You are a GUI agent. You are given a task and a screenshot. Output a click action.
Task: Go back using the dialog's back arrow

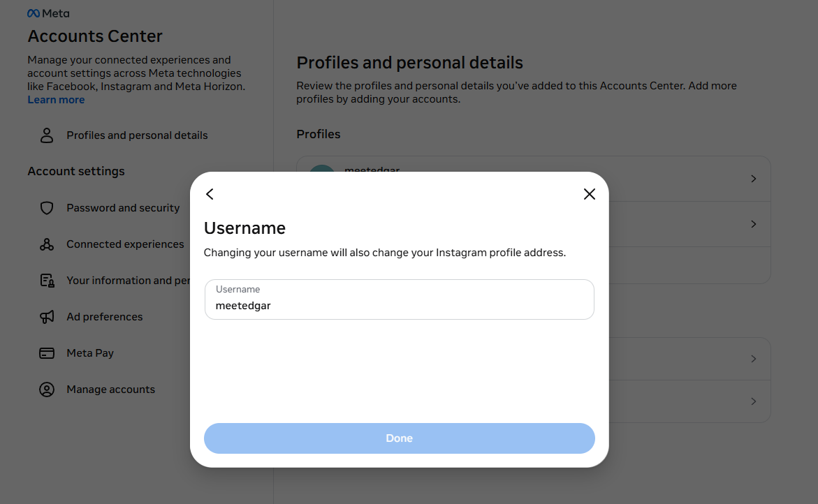tap(210, 194)
